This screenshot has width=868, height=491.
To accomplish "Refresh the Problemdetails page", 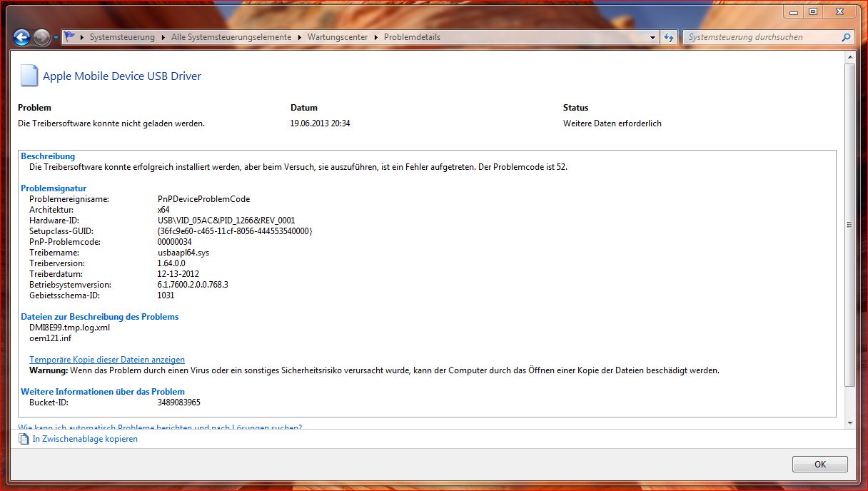I will [x=669, y=37].
